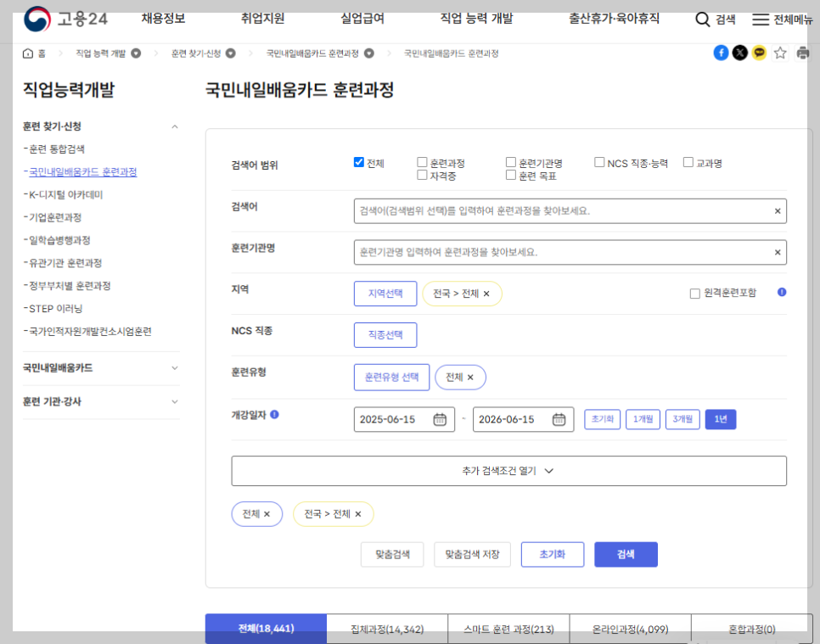Check the 자격증 checkbox
The width and height of the screenshot is (820, 644).
click(422, 175)
